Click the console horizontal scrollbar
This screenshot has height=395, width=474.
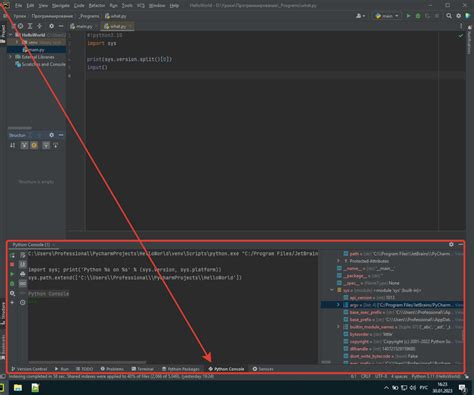(x=87, y=362)
